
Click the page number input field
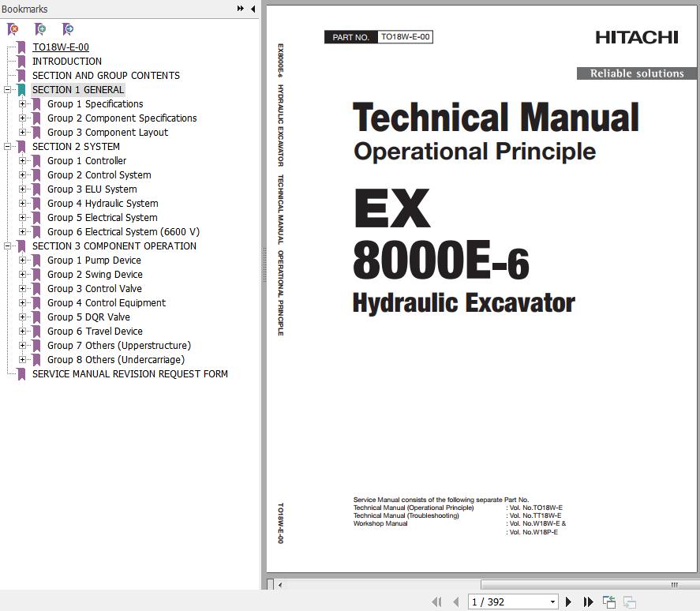(505, 602)
